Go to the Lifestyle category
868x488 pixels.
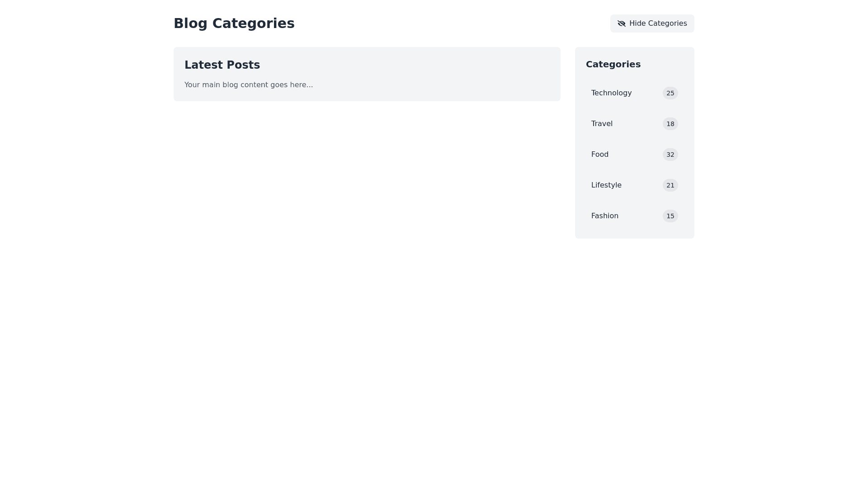[x=606, y=185]
